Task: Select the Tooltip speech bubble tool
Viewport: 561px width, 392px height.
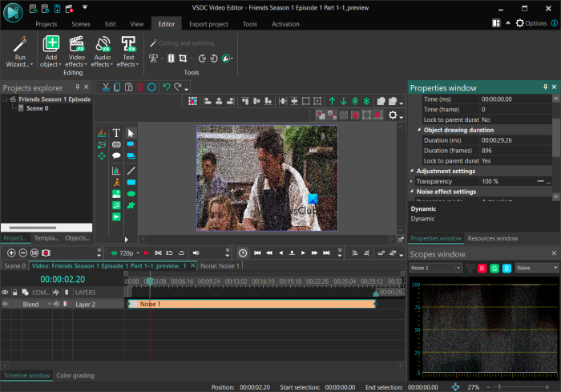Action: 116,156
